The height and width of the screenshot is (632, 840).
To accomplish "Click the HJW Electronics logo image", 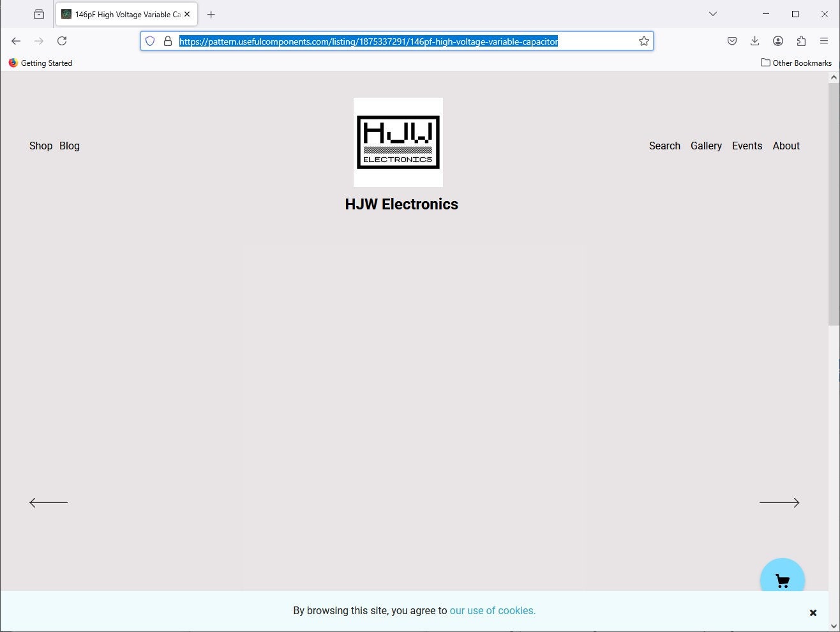I will click(x=398, y=142).
